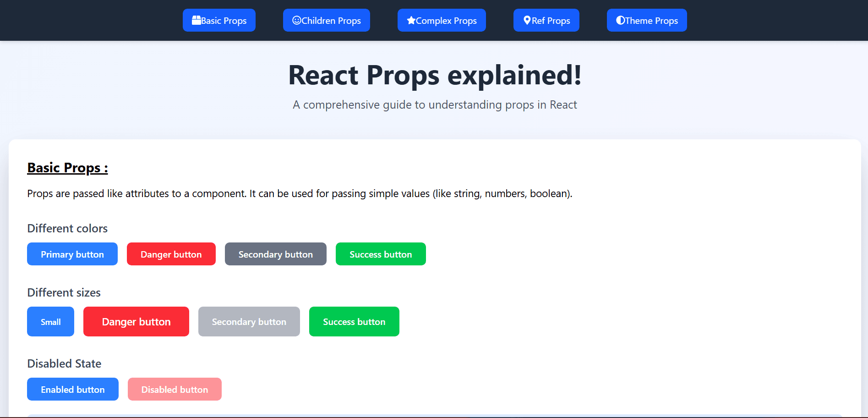Click the red Danger button under Different colors
Viewport: 868px width, 418px height.
pyautogui.click(x=171, y=254)
